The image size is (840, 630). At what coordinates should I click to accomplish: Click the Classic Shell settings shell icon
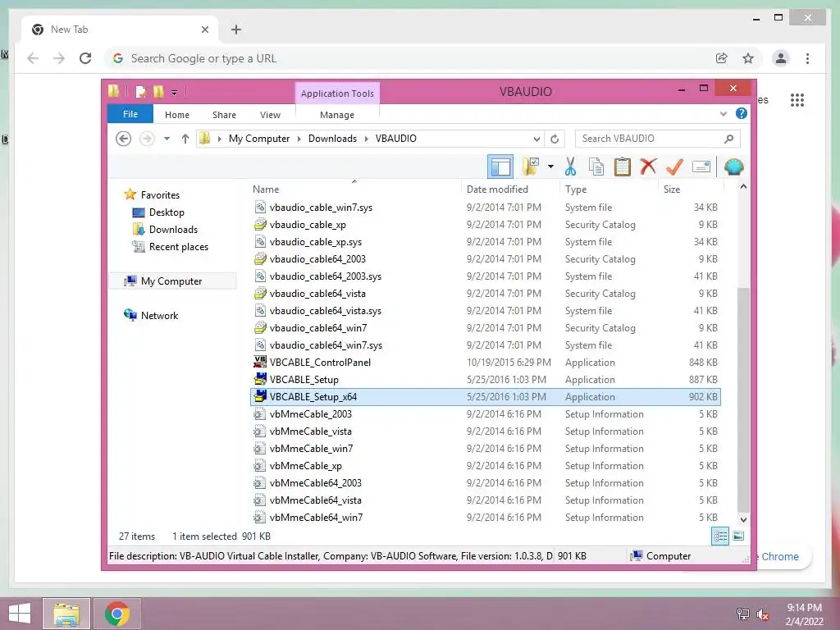click(733, 167)
